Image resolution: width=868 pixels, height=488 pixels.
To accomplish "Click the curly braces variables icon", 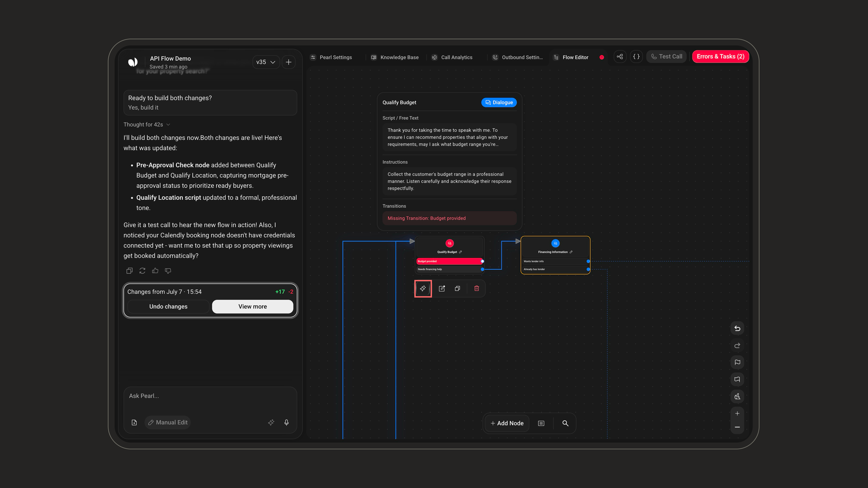I will click(x=636, y=57).
